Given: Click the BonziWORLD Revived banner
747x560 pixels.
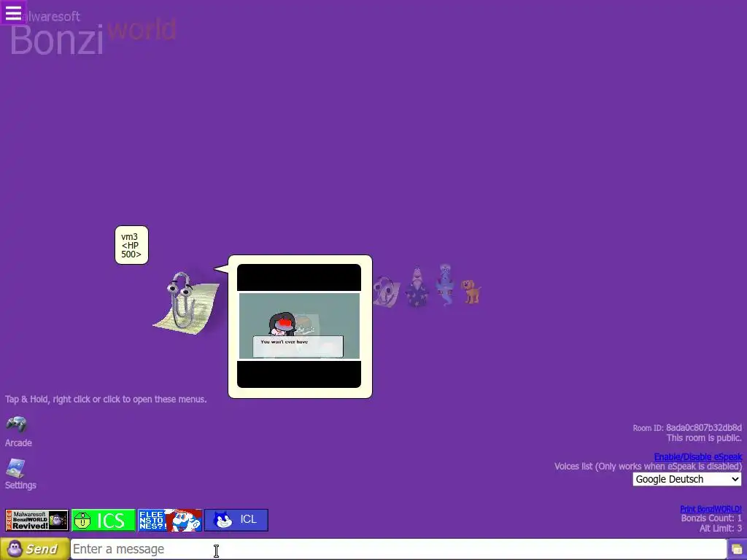Looking at the screenshot, I should click(x=37, y=520).
